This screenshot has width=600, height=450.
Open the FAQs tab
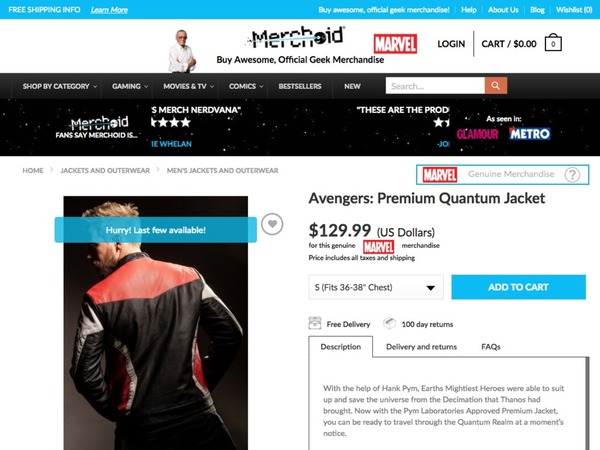[x=491, y=347]
